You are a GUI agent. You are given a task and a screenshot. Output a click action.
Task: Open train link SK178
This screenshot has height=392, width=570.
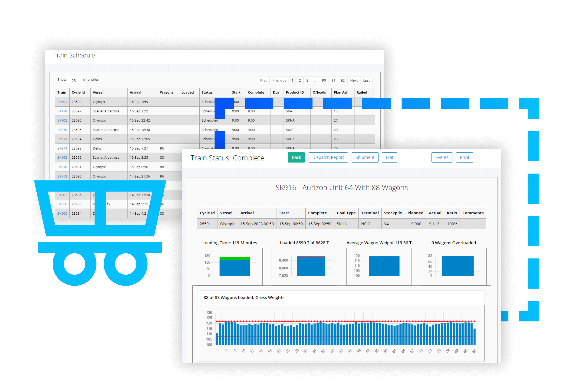(x=62, y=111)
